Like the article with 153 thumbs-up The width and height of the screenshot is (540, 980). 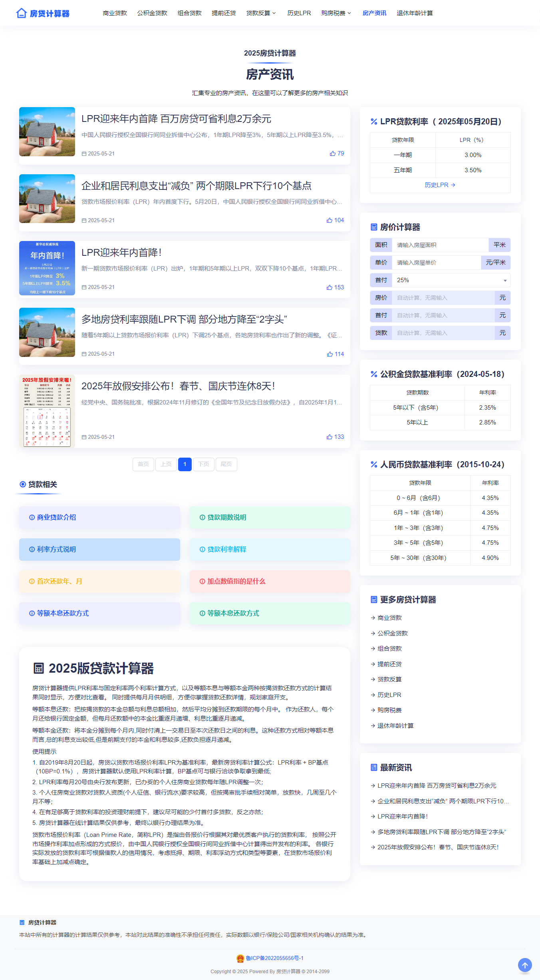(x=330, y=287)
